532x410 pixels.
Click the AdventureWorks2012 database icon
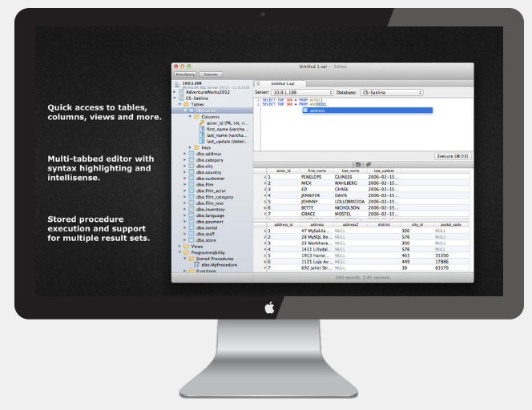point(182,92)
